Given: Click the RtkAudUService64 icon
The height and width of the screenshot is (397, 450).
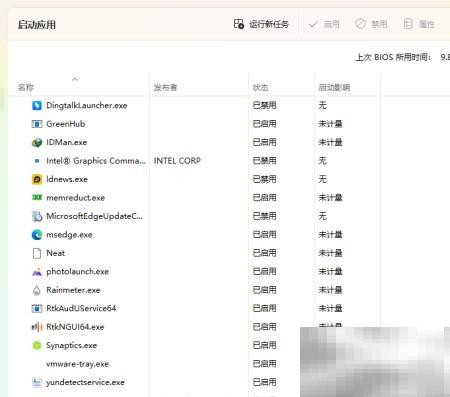Looking at the screenshot, I should click(37, 309).
